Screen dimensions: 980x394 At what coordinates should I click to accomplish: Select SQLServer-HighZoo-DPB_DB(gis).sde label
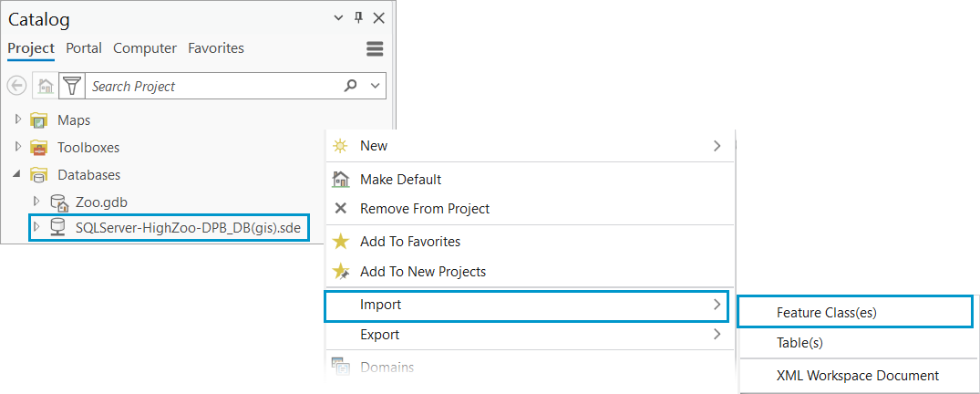pyautogui.click(x=188, y=228)
